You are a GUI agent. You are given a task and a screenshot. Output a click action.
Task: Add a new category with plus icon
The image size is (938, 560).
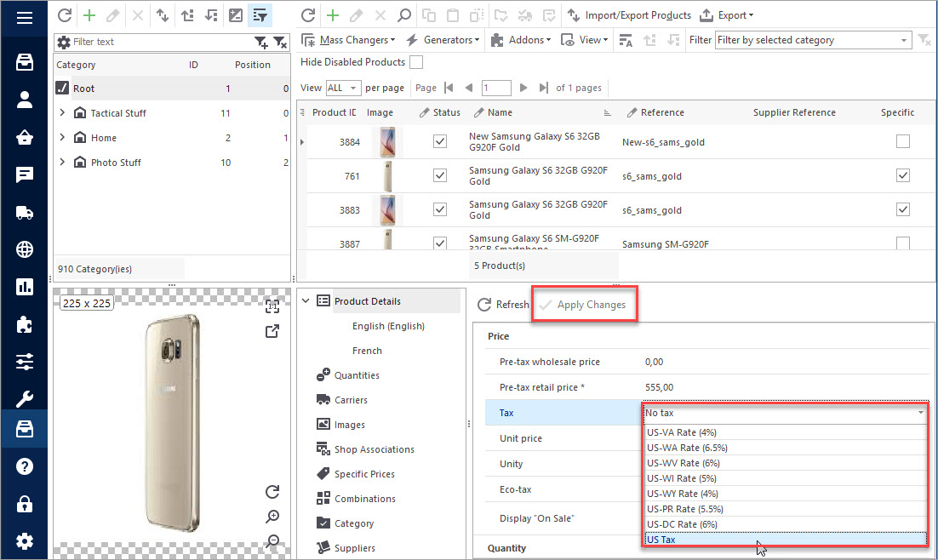[89, 15]
